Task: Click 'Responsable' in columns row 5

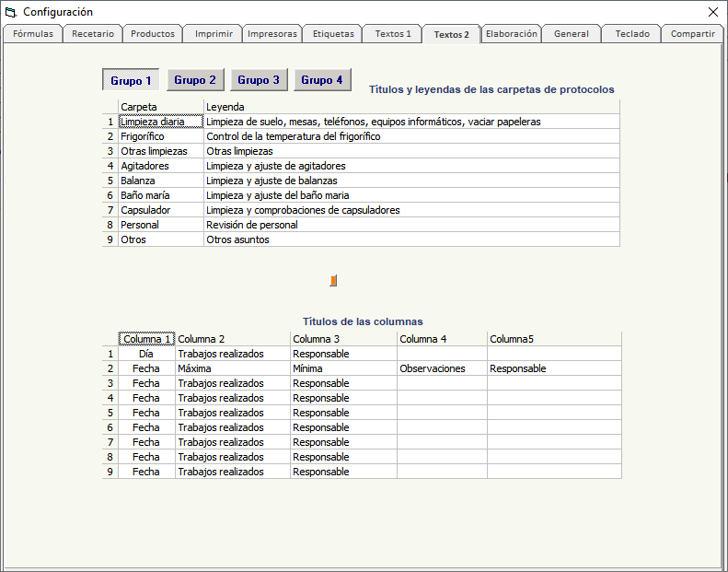Action: click(x=343, y=413)
